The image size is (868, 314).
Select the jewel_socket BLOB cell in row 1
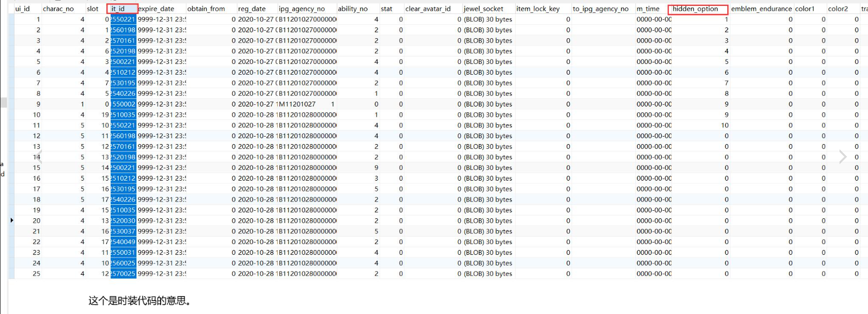tap(488, 19)
